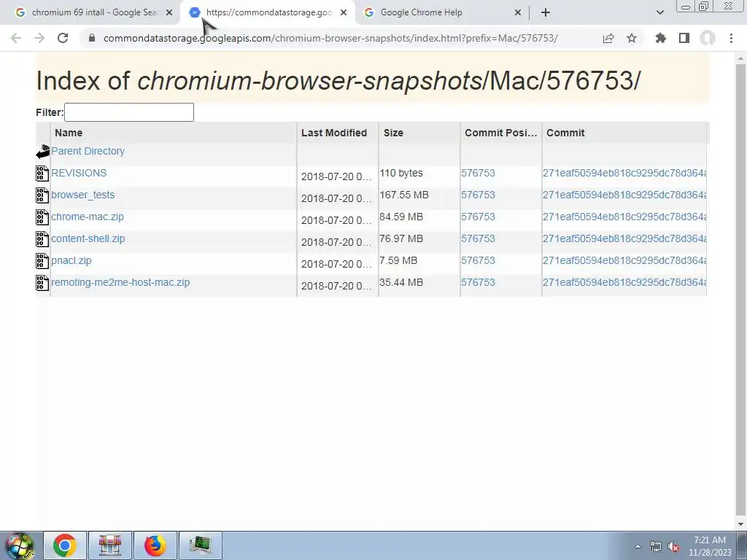
Task: Click the 84.59 MB size cell
Action: (x=401, y=217)
